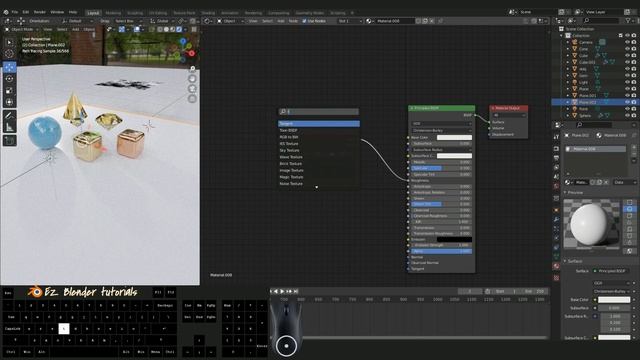
Task: Open the File menu
Action: coord(15,12)
